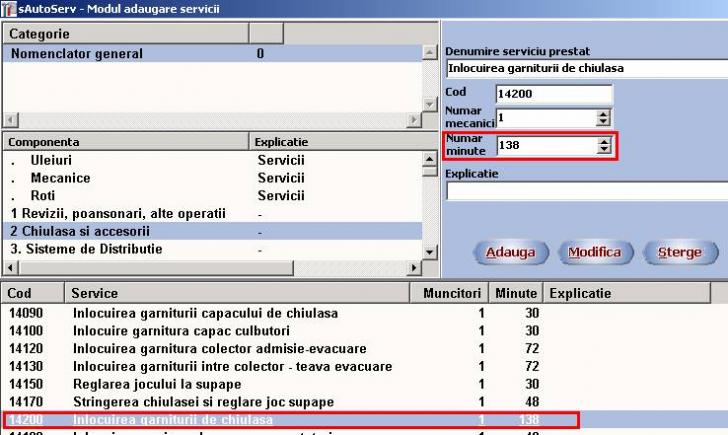
Task: Select Nomenclator general category row
Action: [77, 54]
